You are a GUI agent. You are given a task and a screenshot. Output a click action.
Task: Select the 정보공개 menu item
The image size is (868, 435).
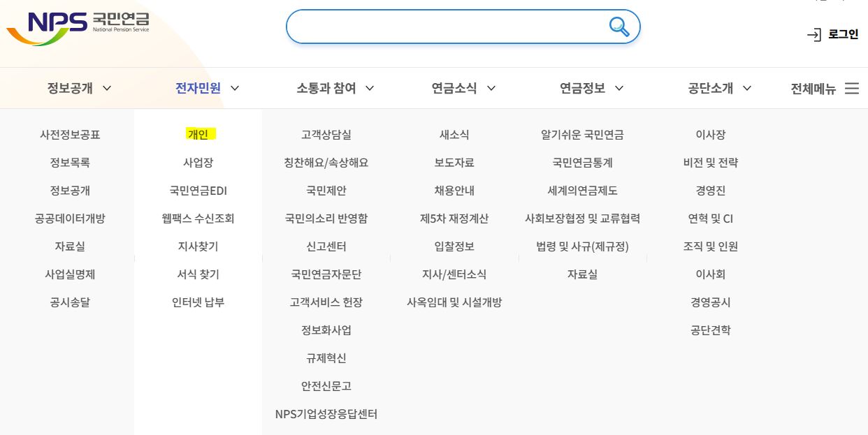tap(70, 89)
